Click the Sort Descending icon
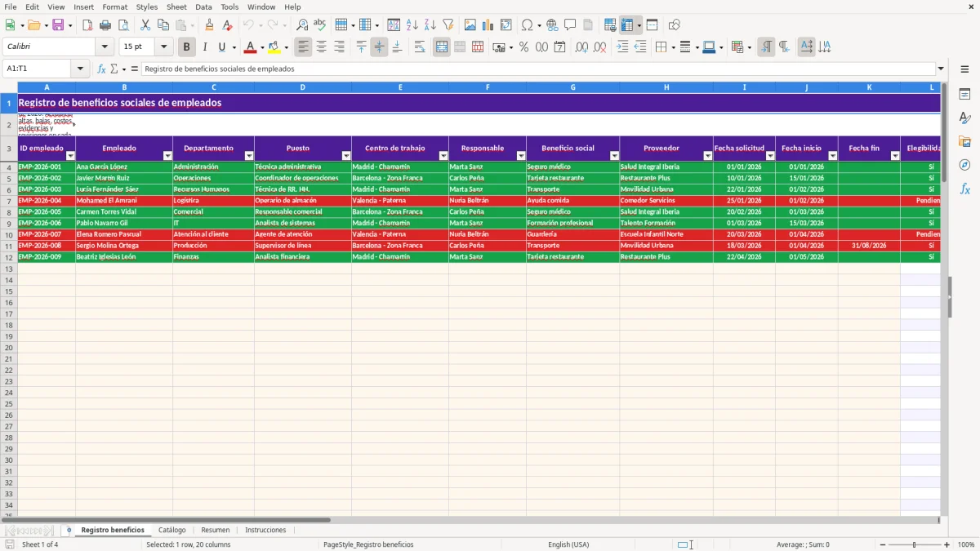This screenshot has height=551, width=980. click(x=430, y=25)
